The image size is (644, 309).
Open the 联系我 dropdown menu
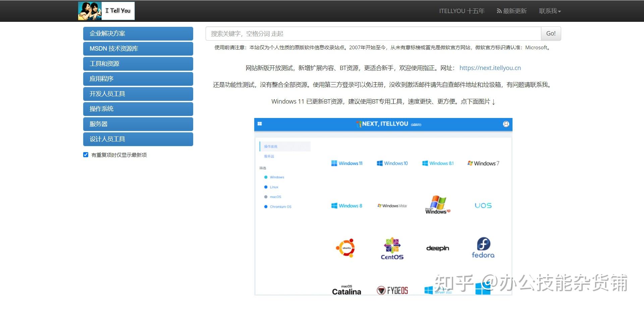tap(550, 11)
